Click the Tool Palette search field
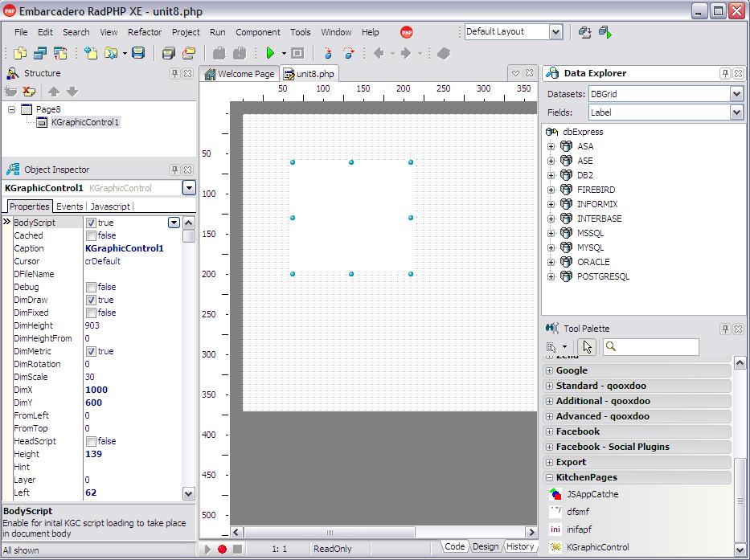The width and height of the screenshot is (750, 560). pyautogui.click(x=650, y=347)
